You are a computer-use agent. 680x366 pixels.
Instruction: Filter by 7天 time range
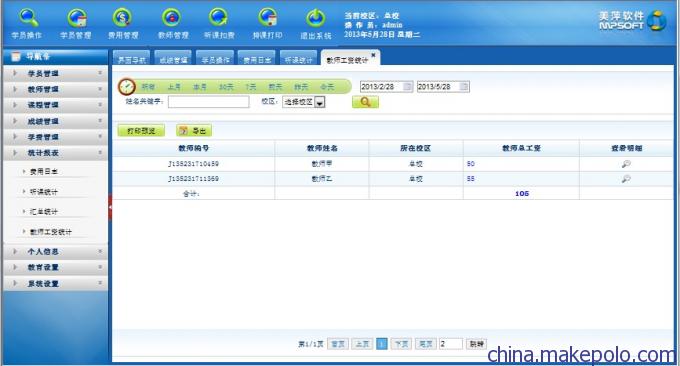[251, 87]
